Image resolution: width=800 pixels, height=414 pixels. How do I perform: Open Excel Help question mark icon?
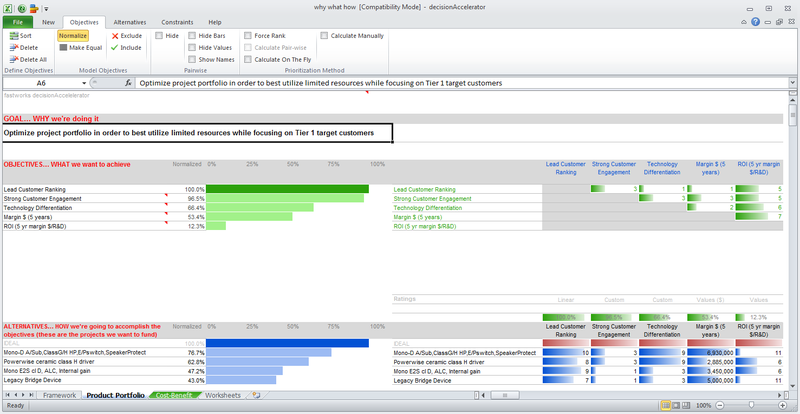756,22
